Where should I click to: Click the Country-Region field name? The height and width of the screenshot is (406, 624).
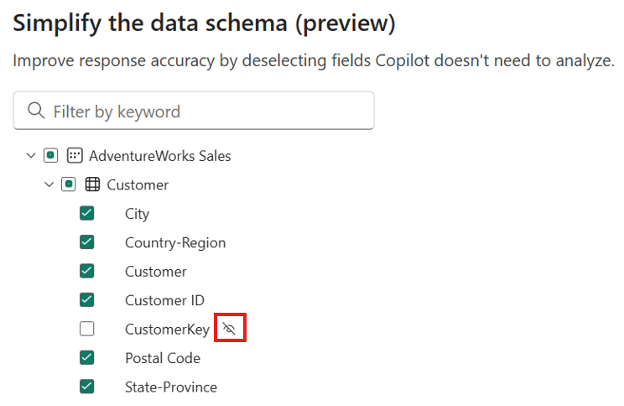click(x=175, y=242)
